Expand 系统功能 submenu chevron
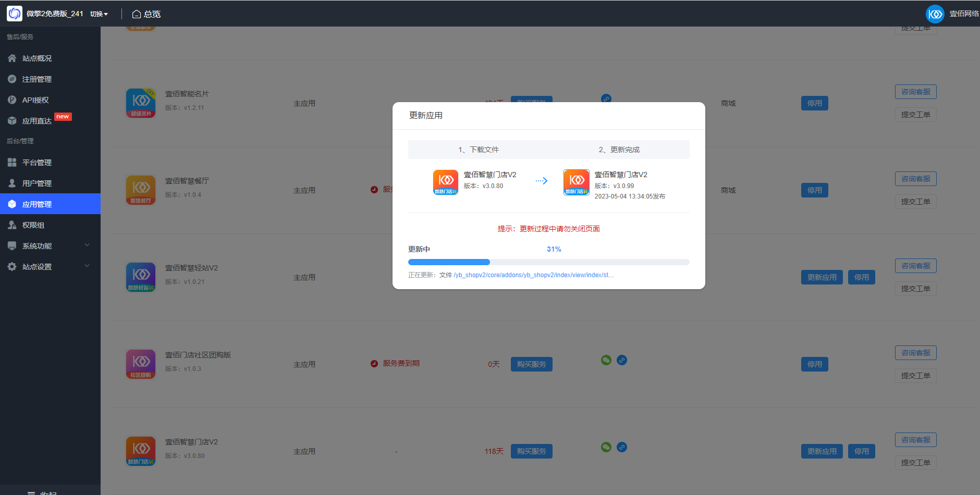 (87, 245)
